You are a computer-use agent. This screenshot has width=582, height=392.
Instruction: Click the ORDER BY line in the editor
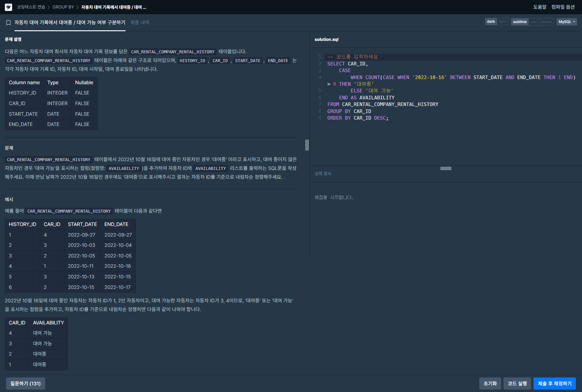click(x=358, y=118)
